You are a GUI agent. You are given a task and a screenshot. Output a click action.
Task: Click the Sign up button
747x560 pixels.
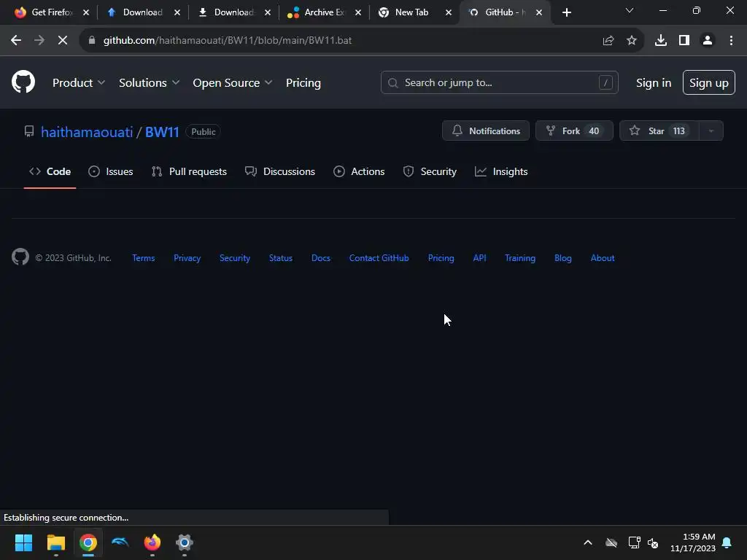709,82
